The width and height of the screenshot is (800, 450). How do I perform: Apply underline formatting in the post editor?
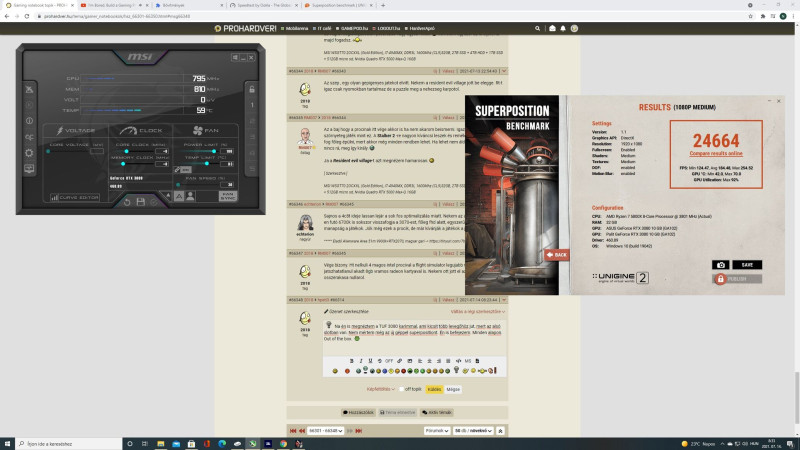pos(370,361)
